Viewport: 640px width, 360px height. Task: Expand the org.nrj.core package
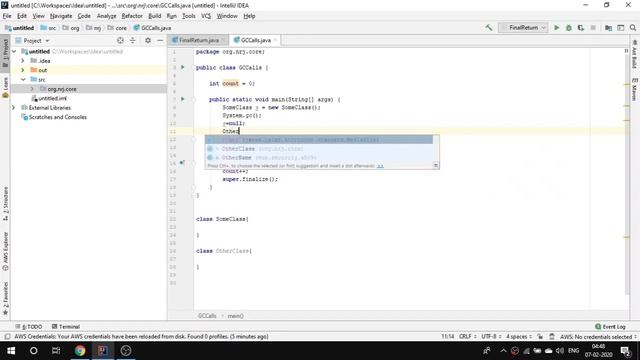point(32,89)
